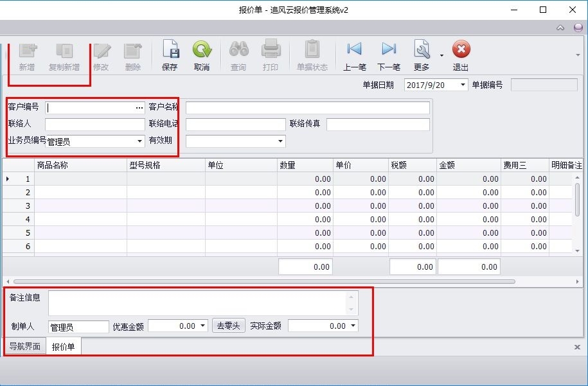588x386 pixels.
Task: Click the 制单人 field
Action: coord(78,327)
